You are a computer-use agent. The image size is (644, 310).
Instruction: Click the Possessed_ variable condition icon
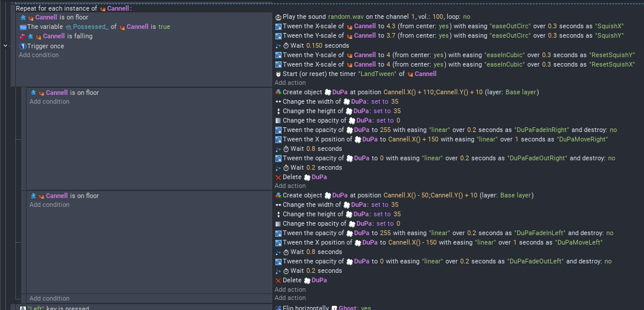tap(22, 27)
